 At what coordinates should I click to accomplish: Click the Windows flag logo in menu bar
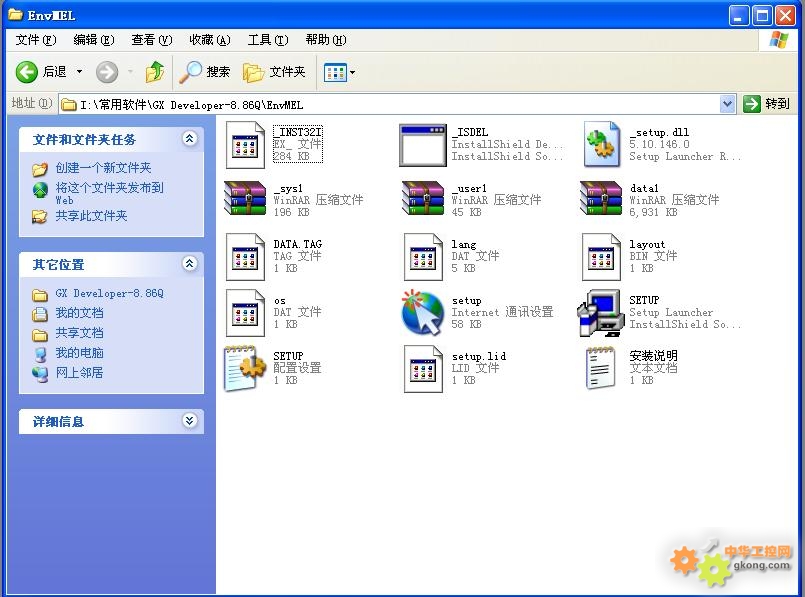[x=779, y=40]
